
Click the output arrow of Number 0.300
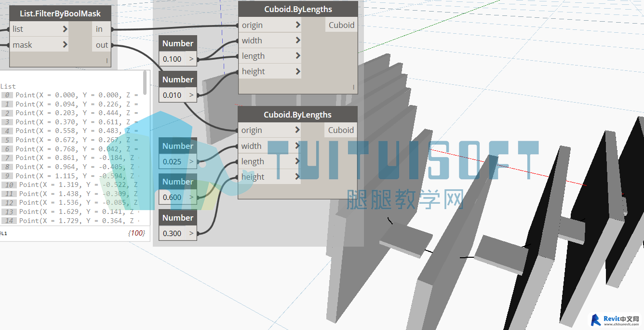(x=191, y=234)
